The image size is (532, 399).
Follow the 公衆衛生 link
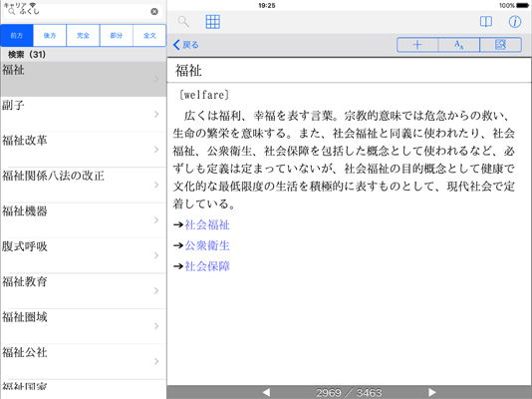pyautogui.click(x=207, y=245)
